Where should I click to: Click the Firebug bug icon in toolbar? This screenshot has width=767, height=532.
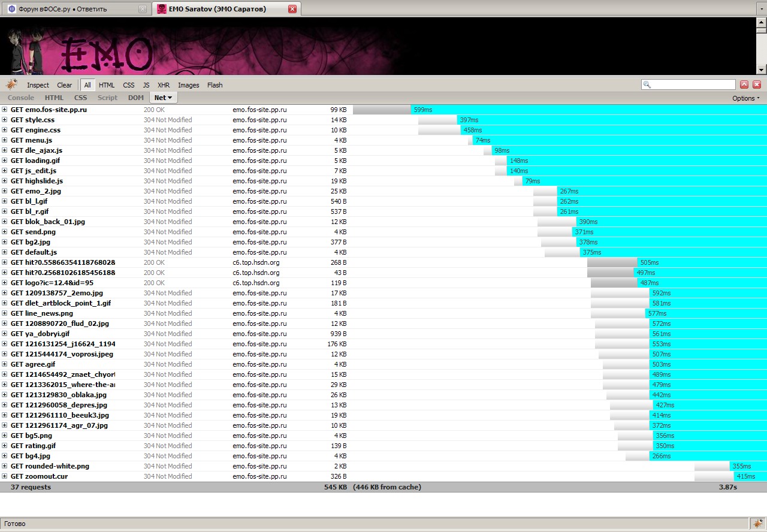tap(12, 84)
